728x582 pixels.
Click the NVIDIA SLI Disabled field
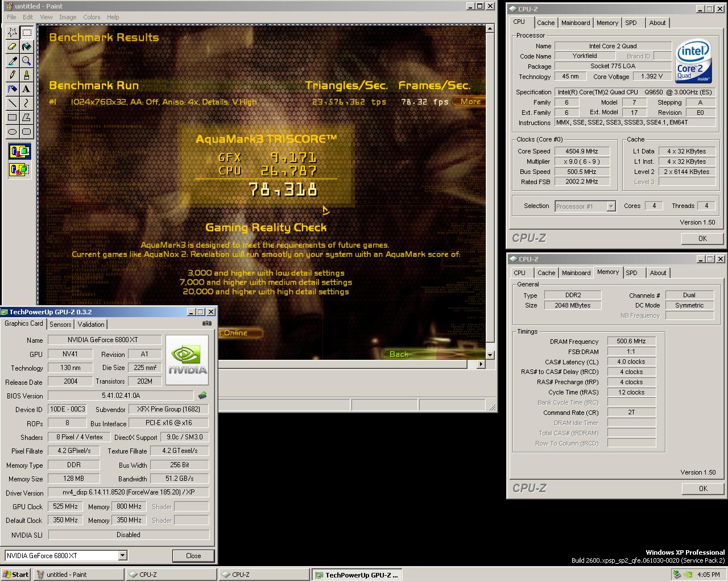point(129,535)
